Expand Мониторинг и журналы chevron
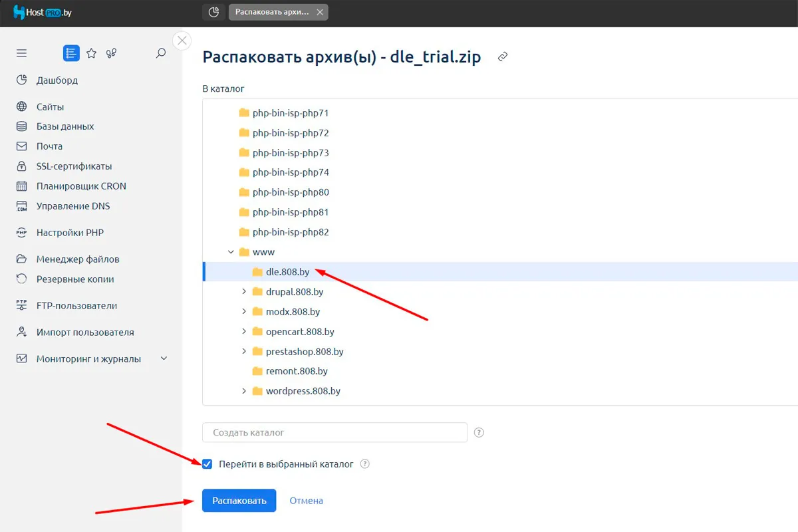 pyautogui.click(x=164, y=359)
